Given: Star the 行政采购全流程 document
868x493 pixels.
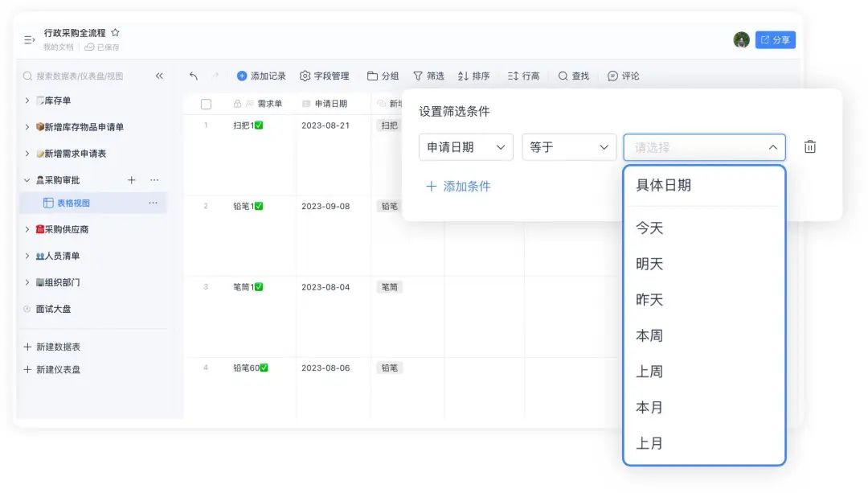Looking at the screenshot, I should click(116, 33).
